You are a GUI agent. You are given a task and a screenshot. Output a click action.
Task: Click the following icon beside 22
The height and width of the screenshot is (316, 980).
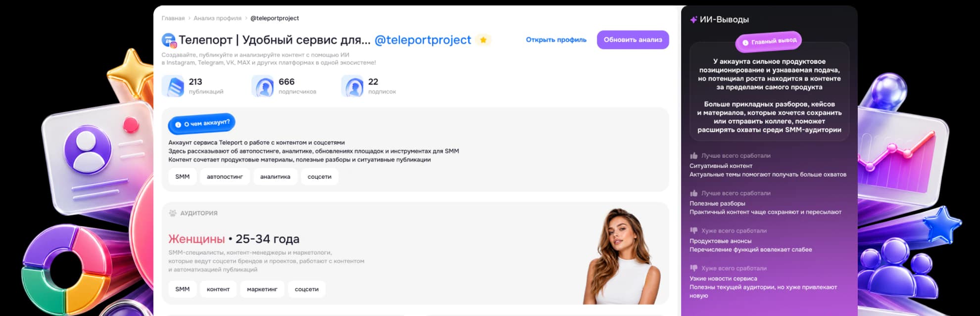(352, 87)
